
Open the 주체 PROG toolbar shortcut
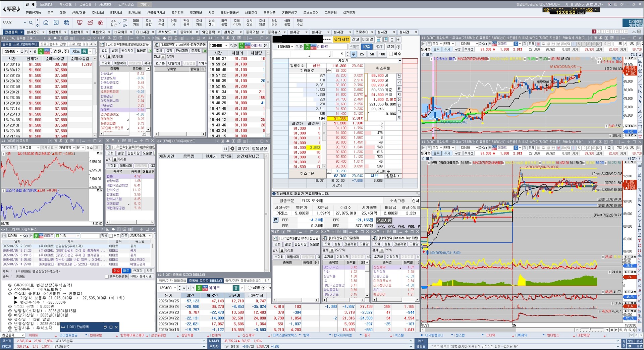tap(237, 22)
